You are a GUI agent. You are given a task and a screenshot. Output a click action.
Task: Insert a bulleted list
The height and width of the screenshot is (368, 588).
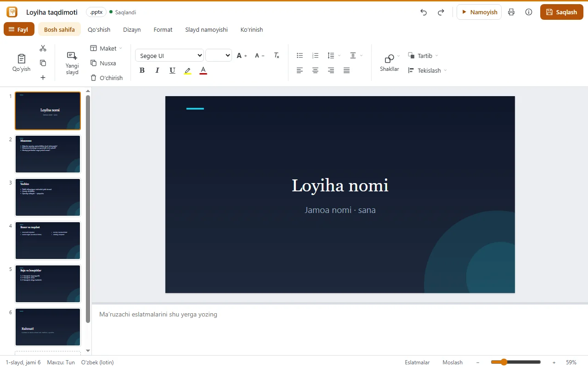(300, 56)
